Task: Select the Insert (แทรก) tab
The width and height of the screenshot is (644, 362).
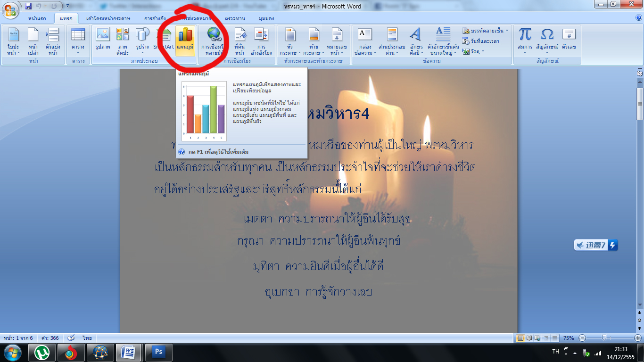Action: pos(67,18)
